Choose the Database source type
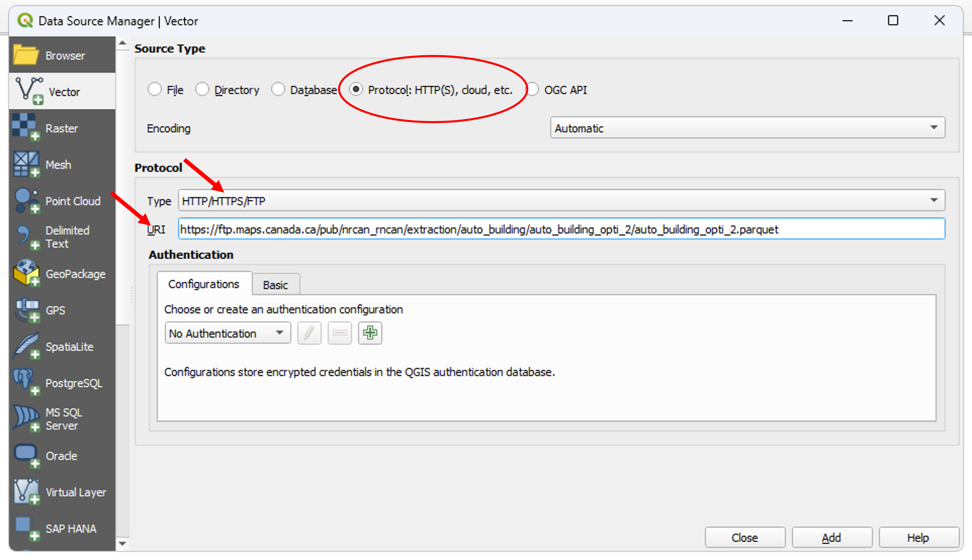 (x=278, y=89)
